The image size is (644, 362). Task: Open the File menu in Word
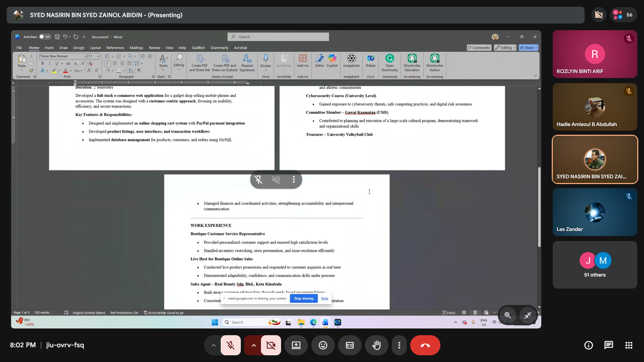pyautogui.click(x=19, y=48)
